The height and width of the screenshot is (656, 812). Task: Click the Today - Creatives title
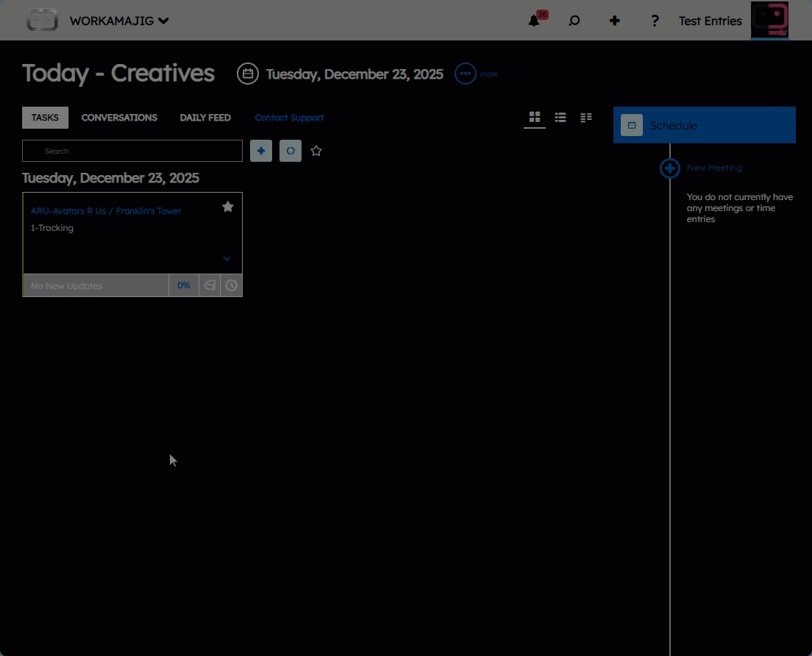coord(118,73)
